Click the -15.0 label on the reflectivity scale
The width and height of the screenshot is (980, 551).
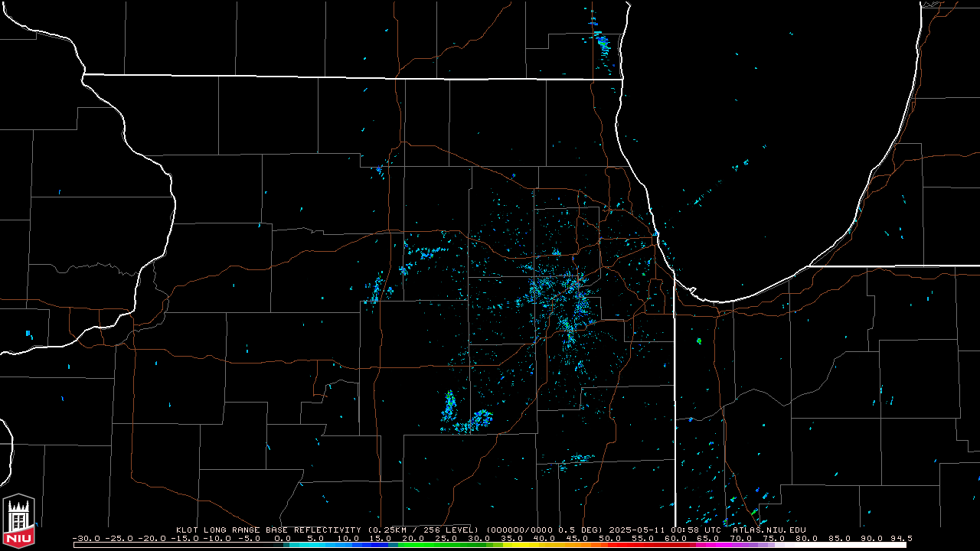pyautogui.click(x=185, y=539)
